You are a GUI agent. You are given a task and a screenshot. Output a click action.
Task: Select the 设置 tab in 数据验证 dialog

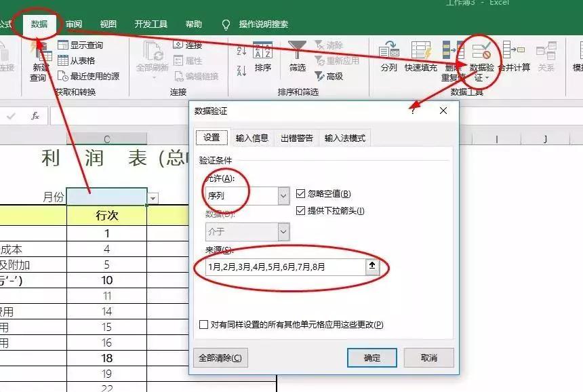pyautogui.click(x=212, y=138)
